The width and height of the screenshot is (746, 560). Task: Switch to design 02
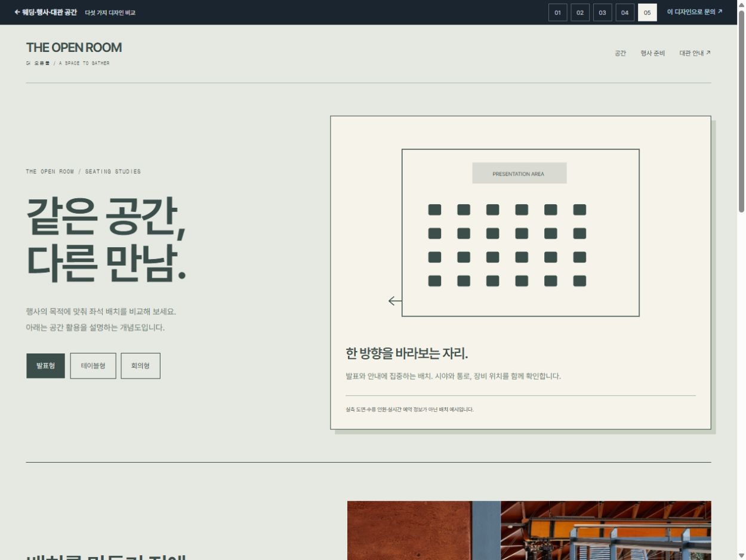(x=580, y=13)
